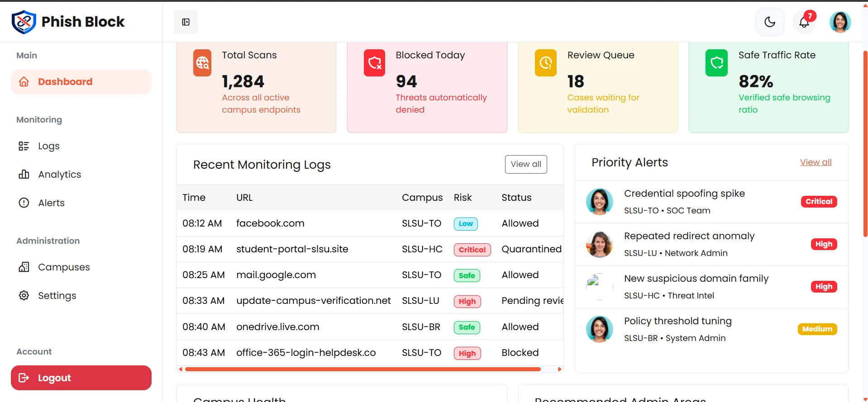Open the user profile avatar menu

pos(840,22)
